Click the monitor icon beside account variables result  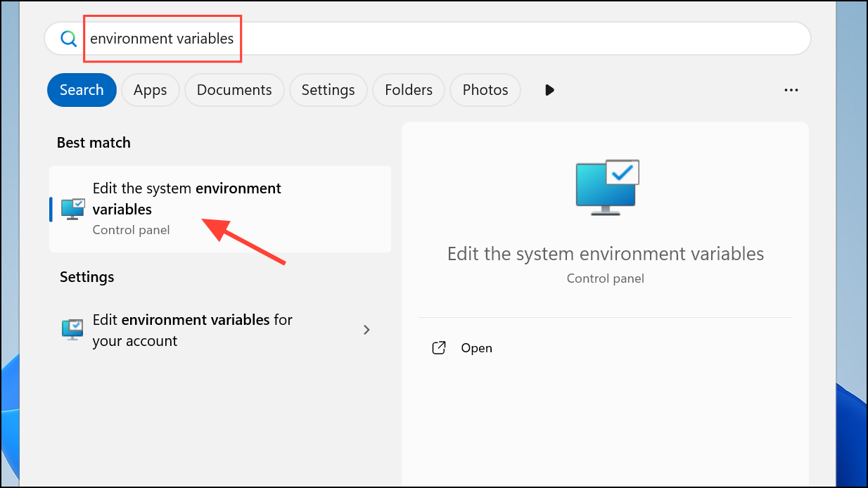71,329
